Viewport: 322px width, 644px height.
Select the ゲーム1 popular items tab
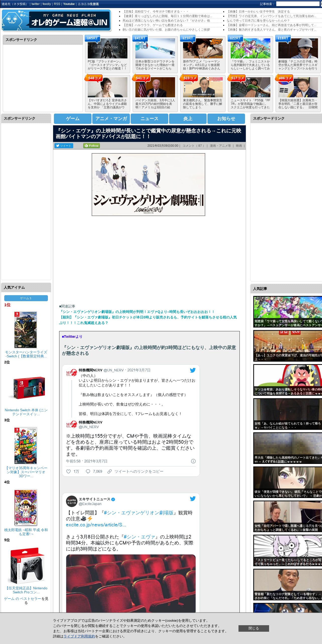coord(26,298)
